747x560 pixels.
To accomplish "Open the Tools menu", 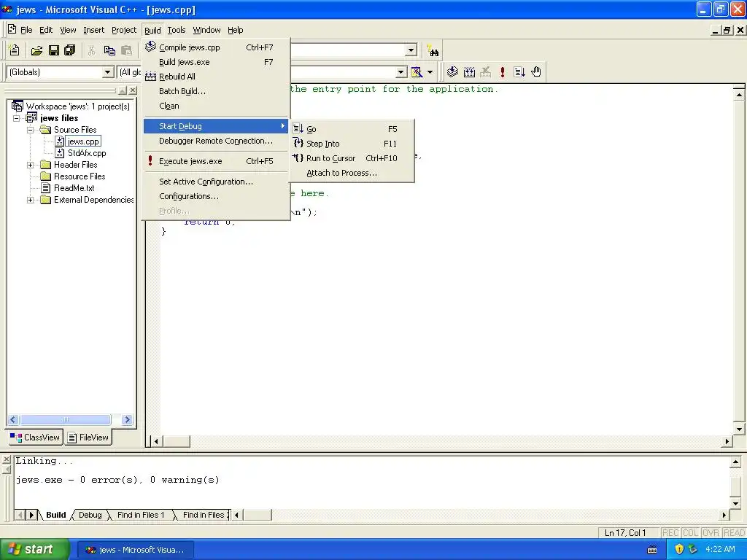I will point(177,30).
